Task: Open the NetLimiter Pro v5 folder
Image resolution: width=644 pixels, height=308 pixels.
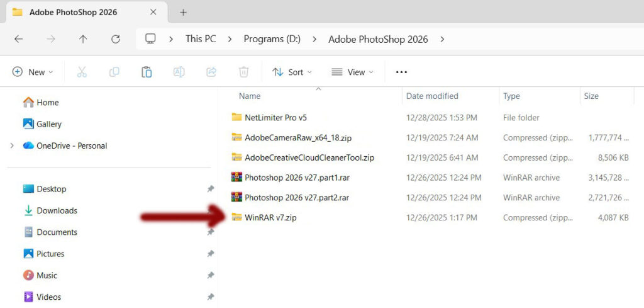Action: click(x=275, y=118)
